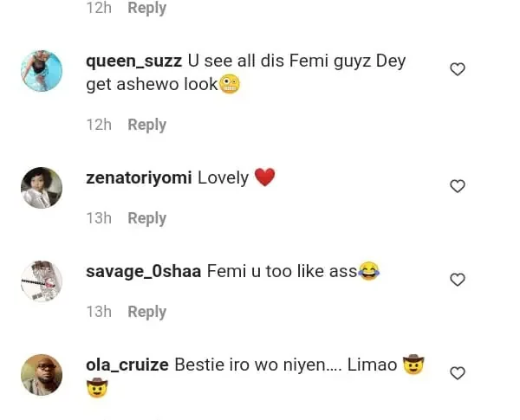Tap the heart beside zenatoriyomi's comment
This screenshot has width=520, height=420.
pyautogui.click(x=458, y=186)
